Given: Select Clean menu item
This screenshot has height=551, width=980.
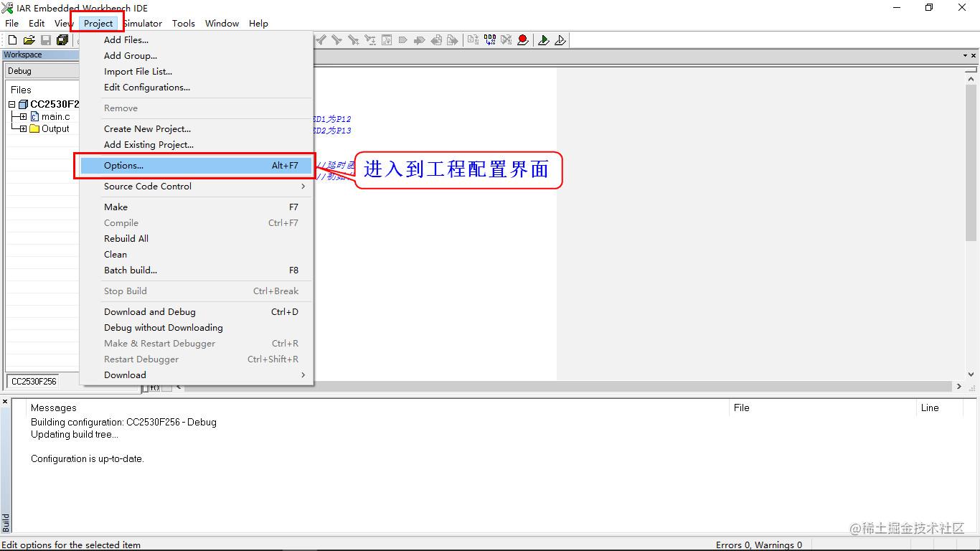Looking at the screenshot, I should [x=197, y=254].
